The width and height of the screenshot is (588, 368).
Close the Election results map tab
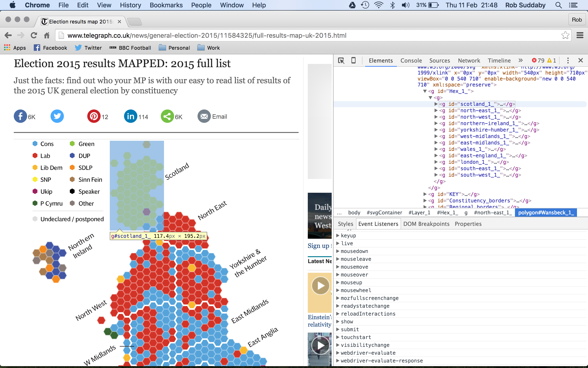pos(119,22)
